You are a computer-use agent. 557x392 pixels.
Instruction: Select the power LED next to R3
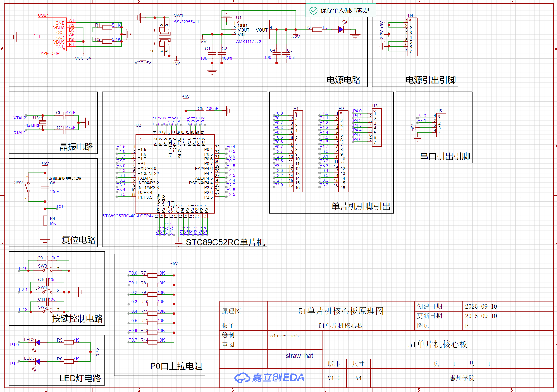point(341,29)
